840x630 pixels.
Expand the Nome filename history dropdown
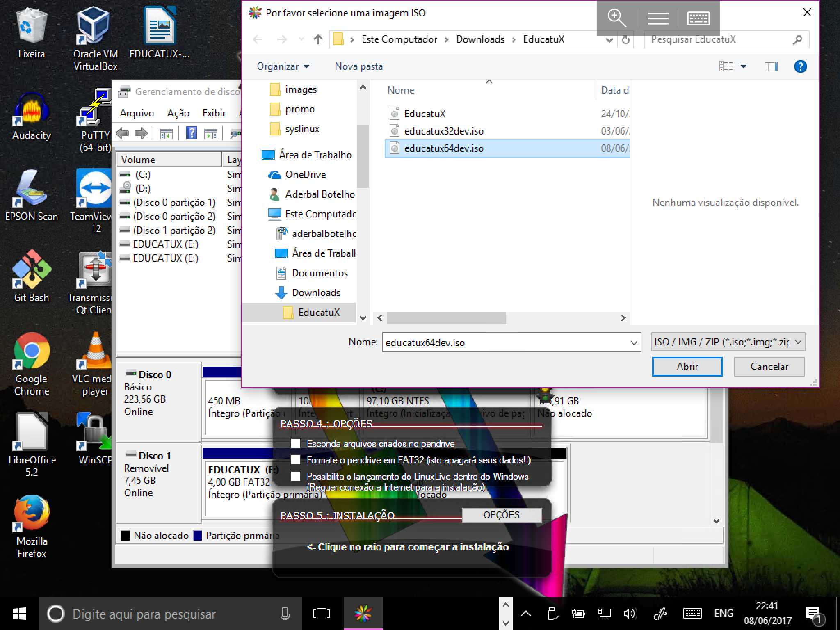(634, 342)
